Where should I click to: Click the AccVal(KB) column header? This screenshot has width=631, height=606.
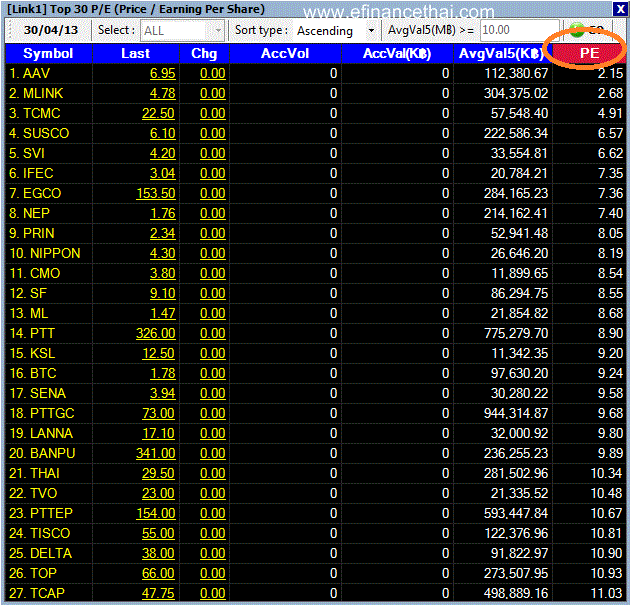click(x=397, y=54)
